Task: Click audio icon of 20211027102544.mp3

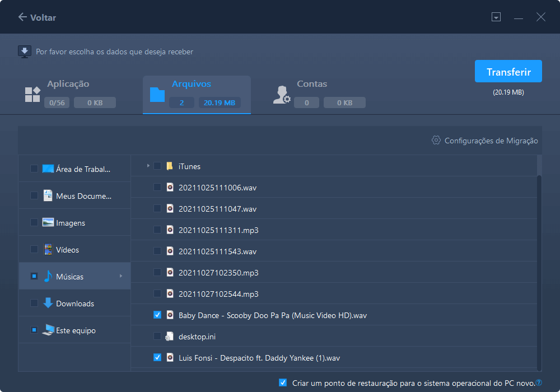Action: pos(170,293)
